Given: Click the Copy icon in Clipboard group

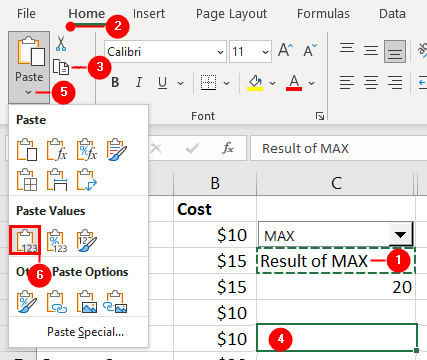Looking at the screenshot, I should [61, 67].
